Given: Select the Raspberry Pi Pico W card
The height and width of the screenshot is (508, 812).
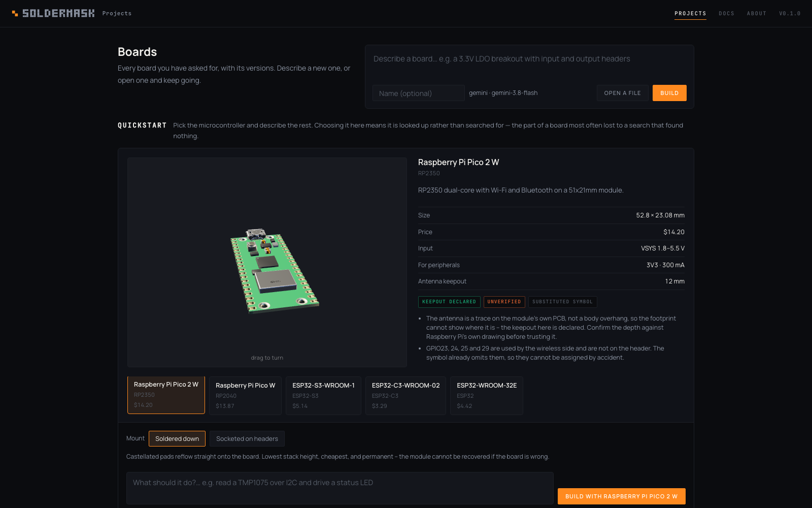Looking at the screenshot, I should 245,396.
